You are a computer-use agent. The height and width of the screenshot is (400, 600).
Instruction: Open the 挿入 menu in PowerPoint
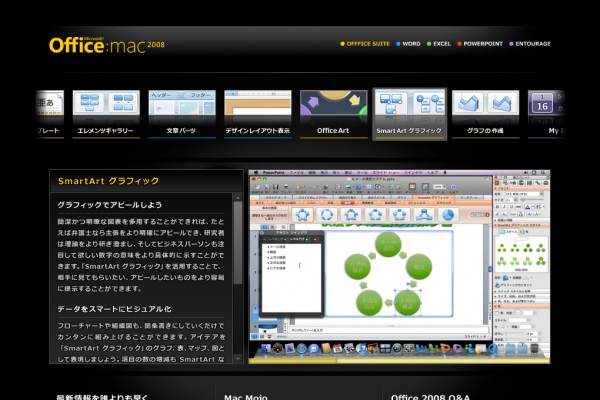pyautogui.click(x=337, y=173)
